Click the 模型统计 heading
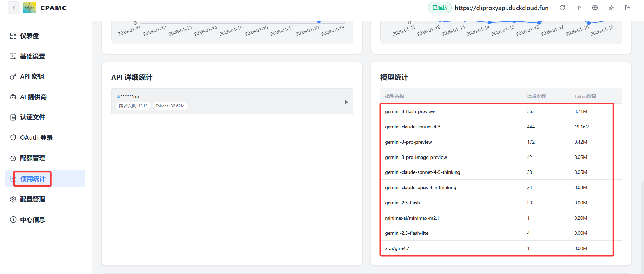 tap(394, 77)
